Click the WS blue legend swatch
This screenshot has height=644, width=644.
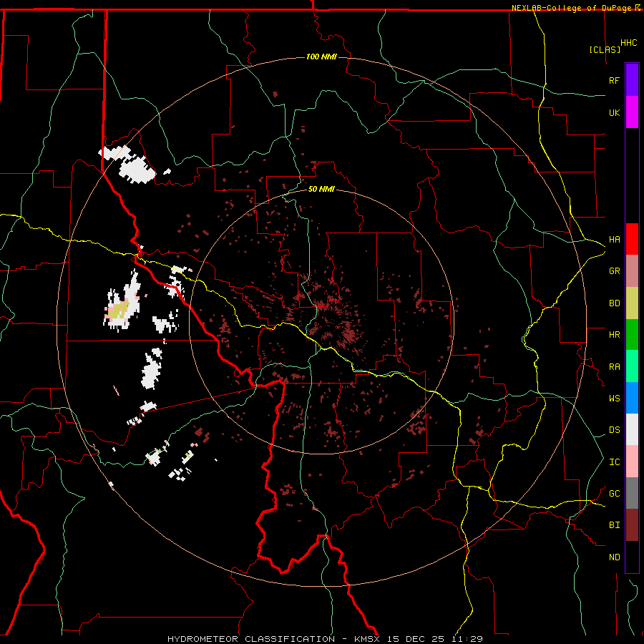pyautogui.click(x=632, y=398)
